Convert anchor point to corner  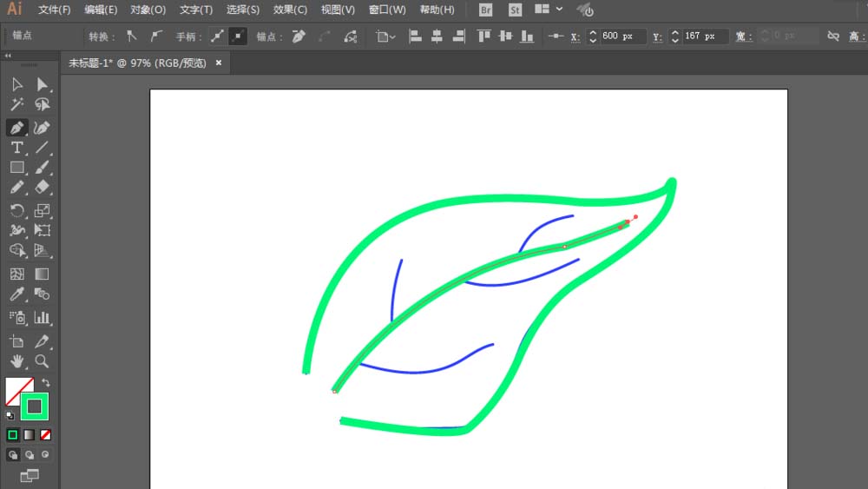[132, 36]
